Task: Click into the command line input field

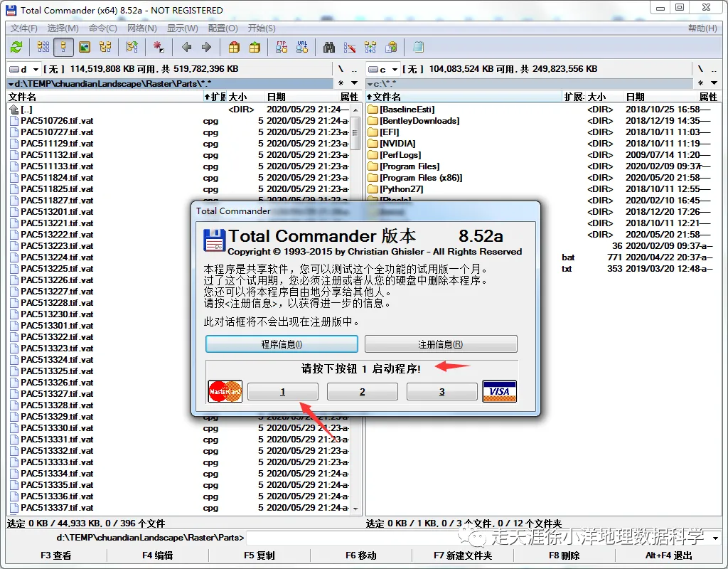Action: tap(478, 538)
